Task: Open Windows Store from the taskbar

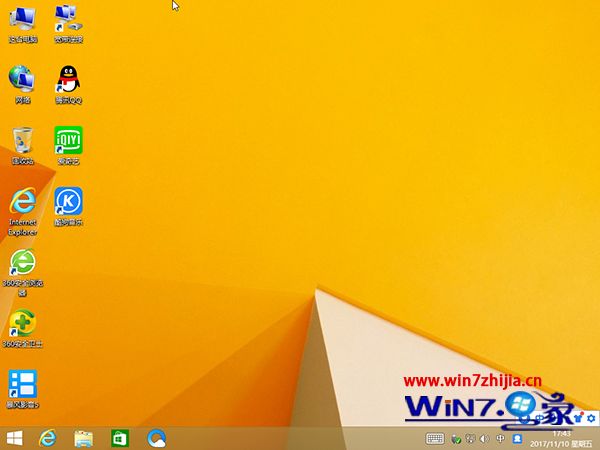Action: tap(120, 438)
